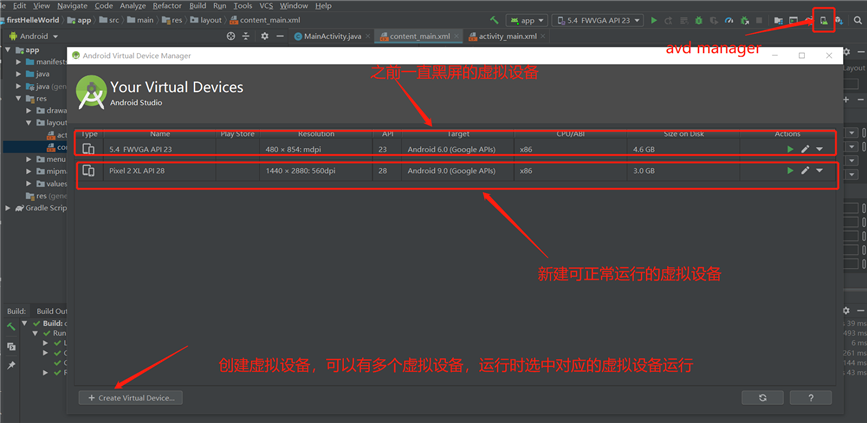
Task: Open more actions arrow for 5.4 FWVGA device
Action: [x=819, y=149]
